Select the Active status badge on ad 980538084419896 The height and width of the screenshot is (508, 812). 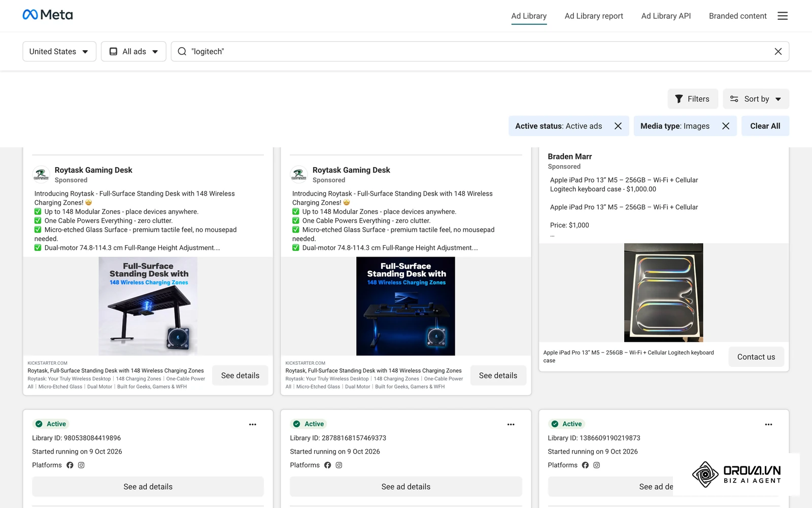pos(51,424)
